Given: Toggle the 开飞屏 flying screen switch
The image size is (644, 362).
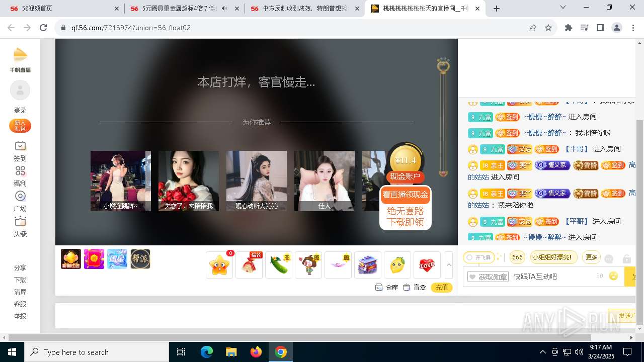Looking at the screenshot, I should coord(479,257).
